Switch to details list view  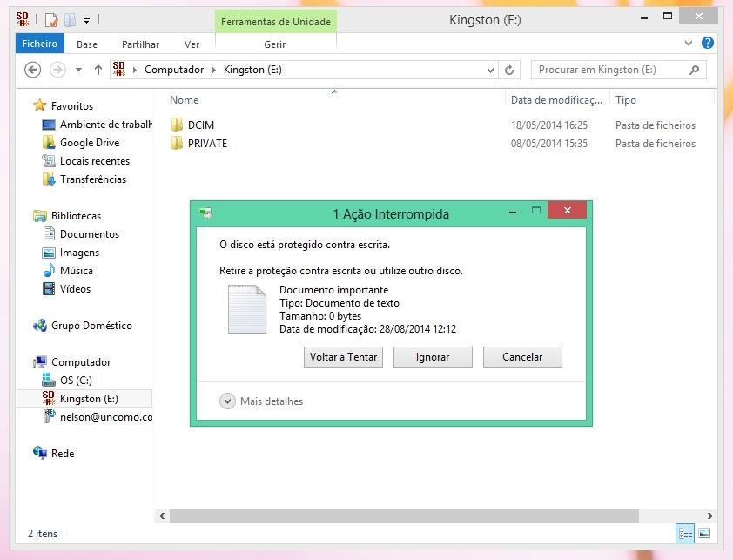tap(685, 534)
